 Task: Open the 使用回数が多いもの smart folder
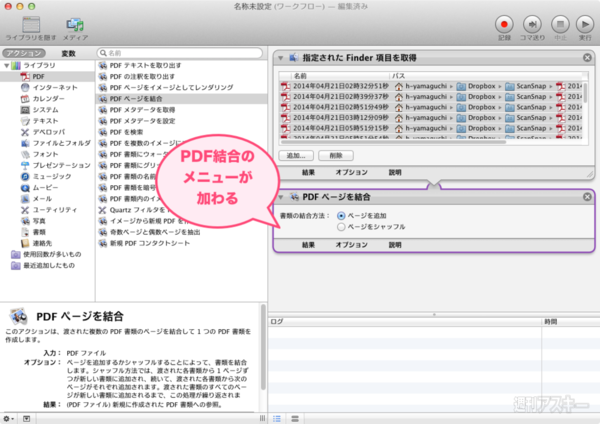(x=46, y=254)
